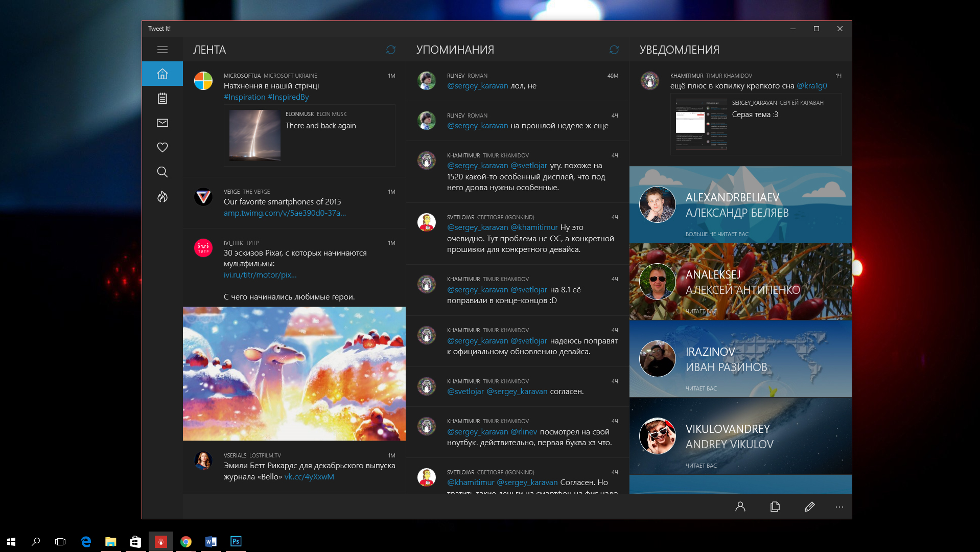Open vk.cc/4yXxwM link
980x552 pixels.
click(309, 477)
